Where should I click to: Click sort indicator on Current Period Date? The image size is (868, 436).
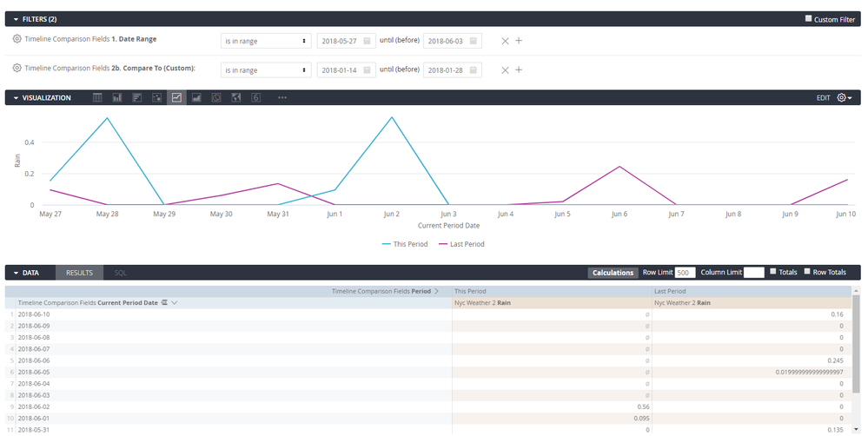click(164, 302)
